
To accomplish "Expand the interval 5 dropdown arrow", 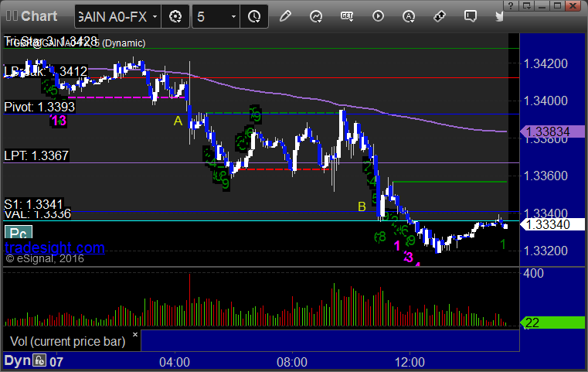I will 233,16.
